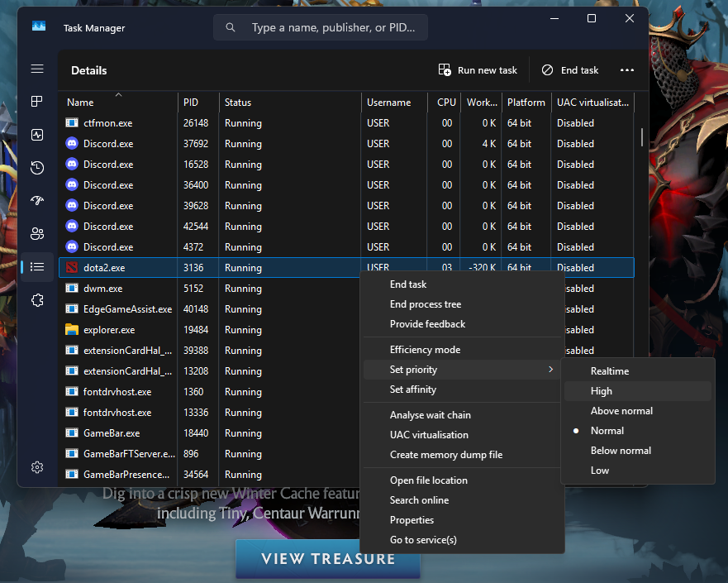Toggle the navigation sidebar with hamburger icon
728x583 pixels.
point(36,69)
